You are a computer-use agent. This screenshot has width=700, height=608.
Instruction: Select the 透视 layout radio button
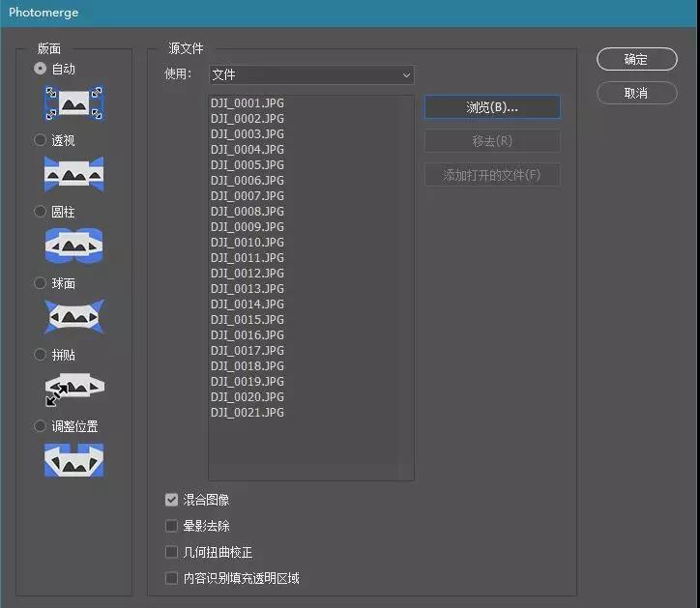pyautogui.click(x=41, y=140)
